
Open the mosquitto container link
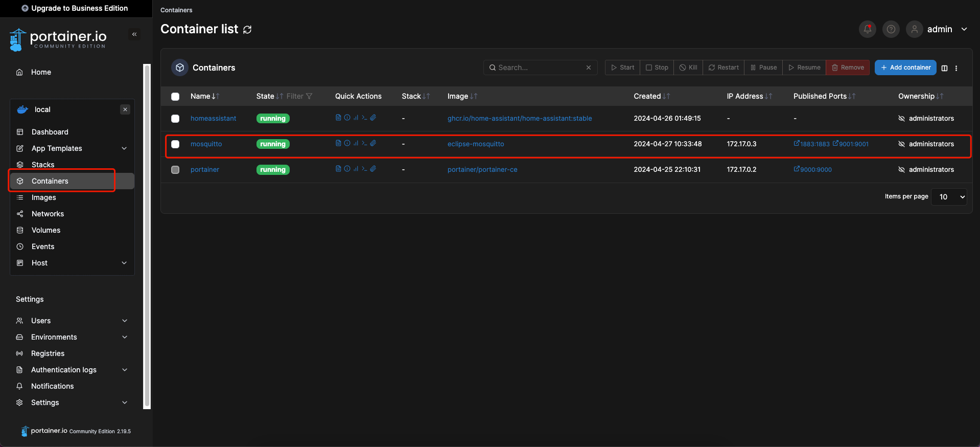pyautogui.click(x=206, y=144)
